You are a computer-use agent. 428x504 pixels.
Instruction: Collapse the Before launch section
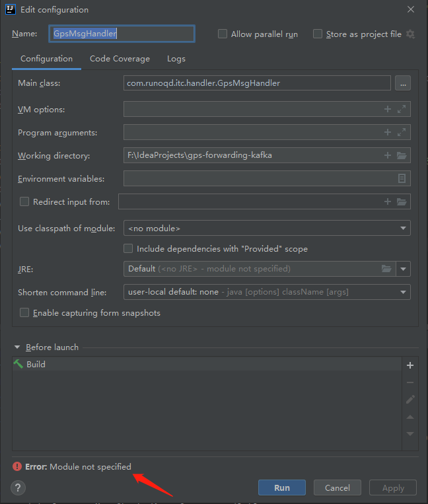pyautogui.click(x=17, y=347)
